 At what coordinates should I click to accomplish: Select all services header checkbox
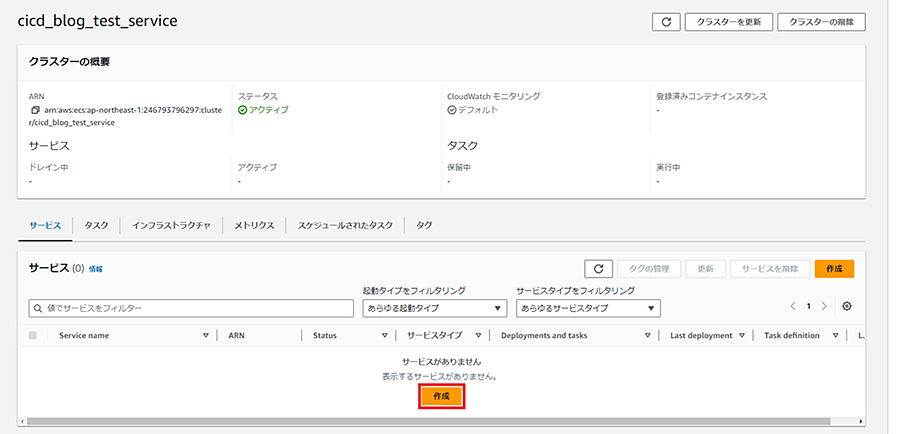pyautogui.click(x=33, y=336)
